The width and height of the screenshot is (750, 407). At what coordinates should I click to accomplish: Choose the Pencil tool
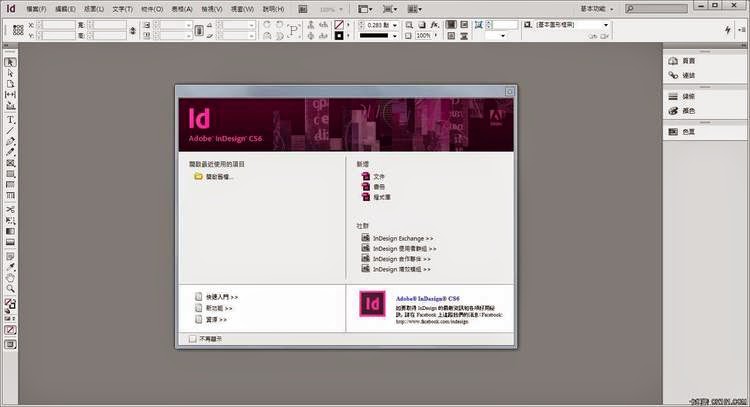[x=10, y=152]
